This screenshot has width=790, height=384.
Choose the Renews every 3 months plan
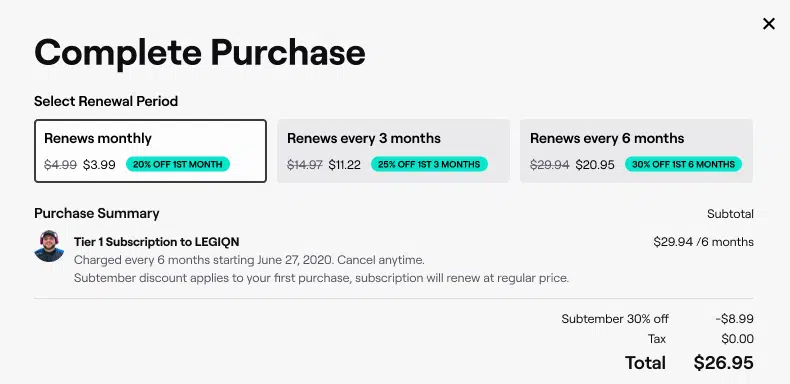pos(393,151)
